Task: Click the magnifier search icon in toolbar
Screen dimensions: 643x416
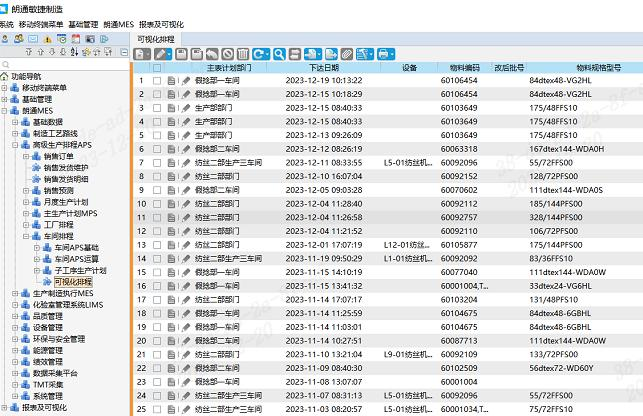Action: [280, 53]
